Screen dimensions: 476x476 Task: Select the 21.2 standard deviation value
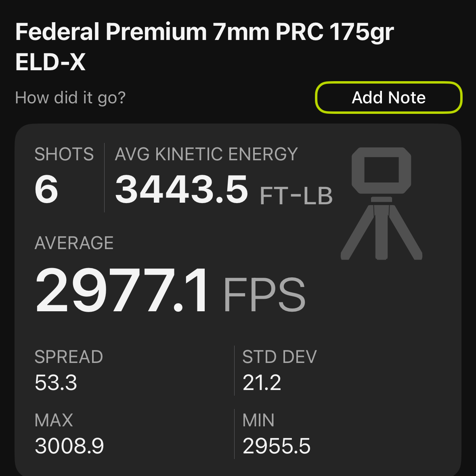click(262, 382)
